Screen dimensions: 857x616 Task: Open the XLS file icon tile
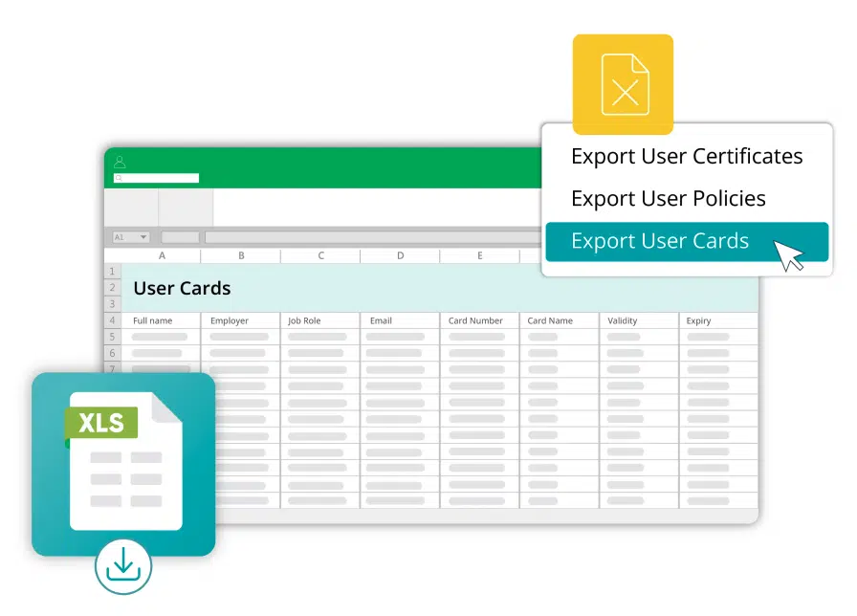(123, 464)
